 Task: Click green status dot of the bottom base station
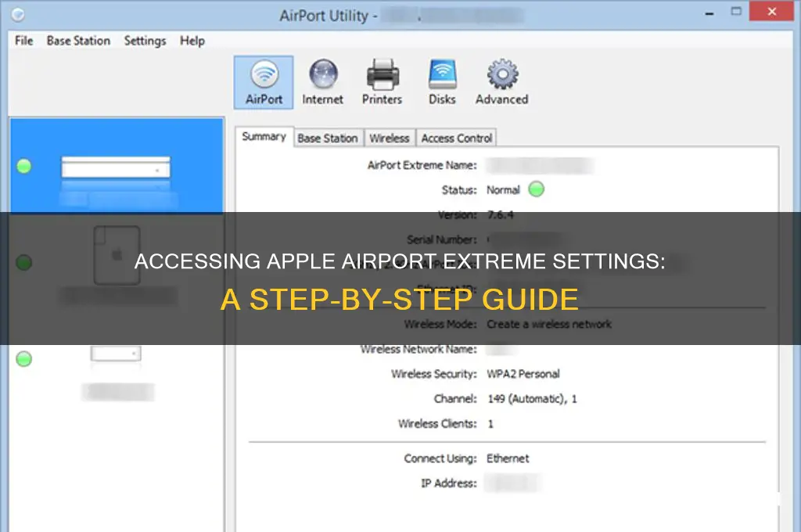24,359
